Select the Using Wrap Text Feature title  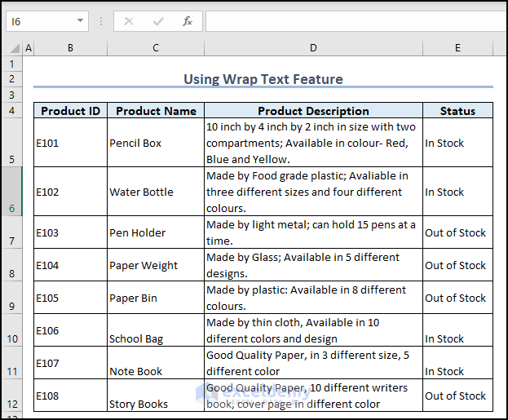pyautogui.click(x=263, y=79)
